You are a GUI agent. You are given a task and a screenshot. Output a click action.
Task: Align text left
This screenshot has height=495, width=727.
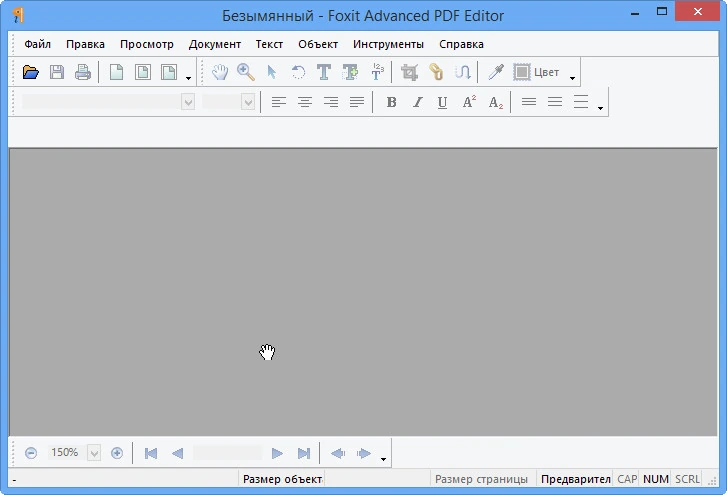[279, 102]
